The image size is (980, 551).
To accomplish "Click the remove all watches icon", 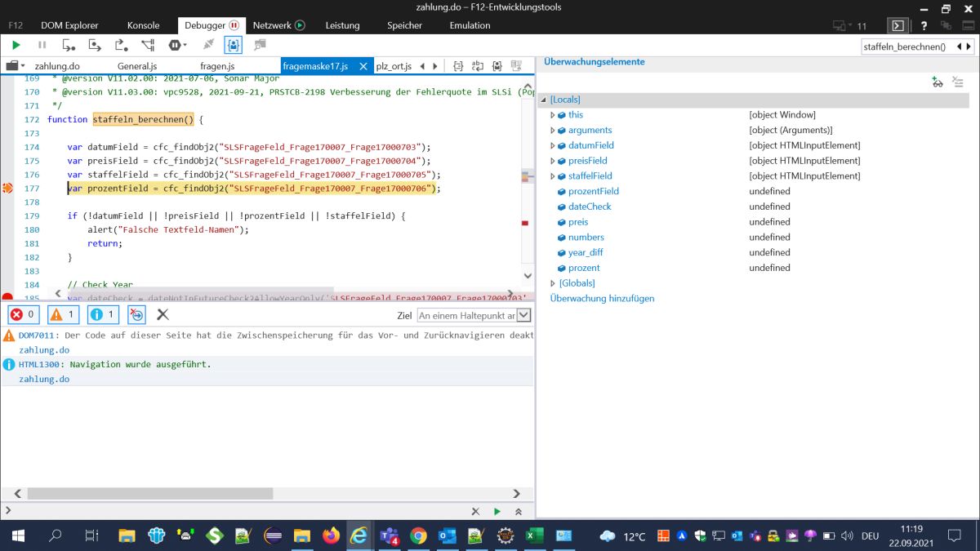I will (x=958, y=82).
